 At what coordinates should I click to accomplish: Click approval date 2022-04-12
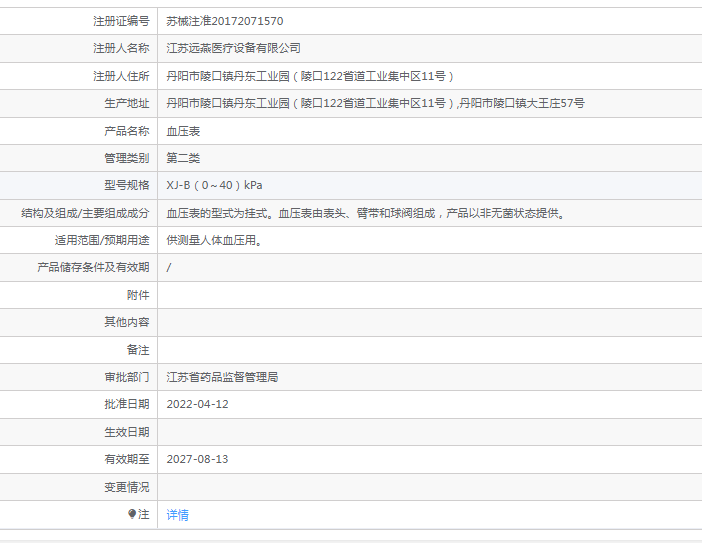197,404
